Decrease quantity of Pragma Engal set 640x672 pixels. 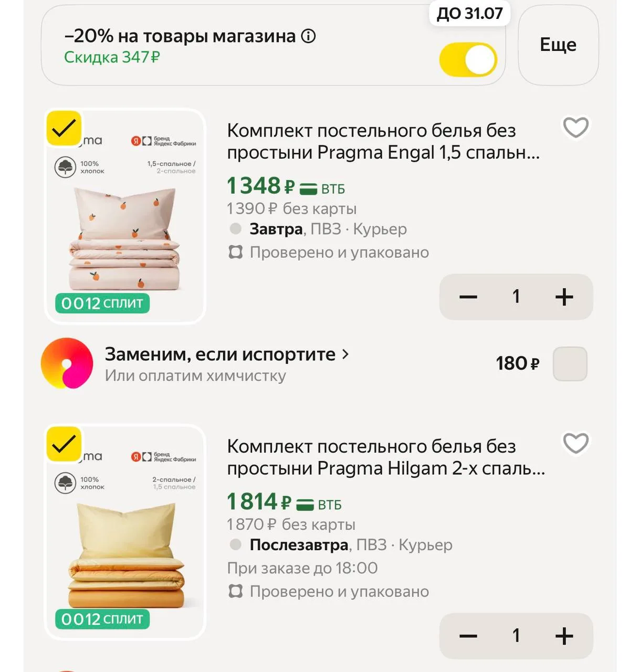[468, 297]
